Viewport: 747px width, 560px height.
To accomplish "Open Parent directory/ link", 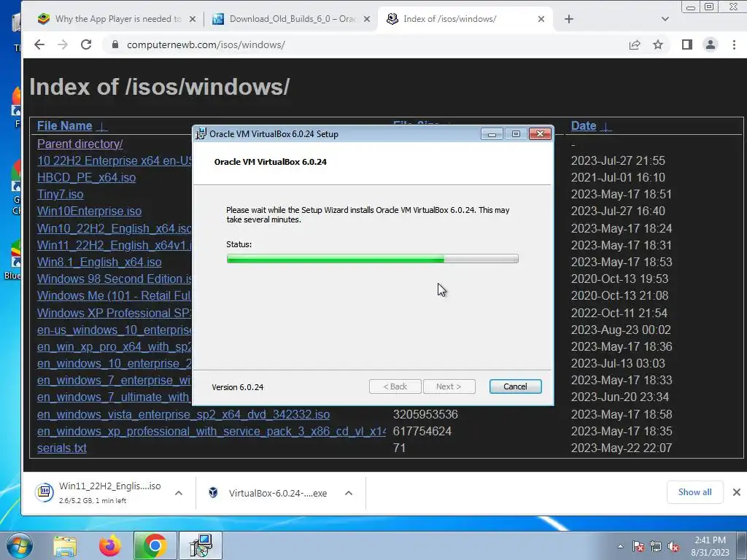I will coord(80,144).
